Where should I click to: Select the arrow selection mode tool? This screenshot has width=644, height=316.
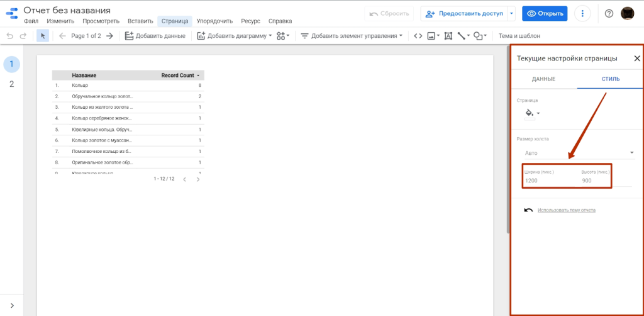point(43,36)
